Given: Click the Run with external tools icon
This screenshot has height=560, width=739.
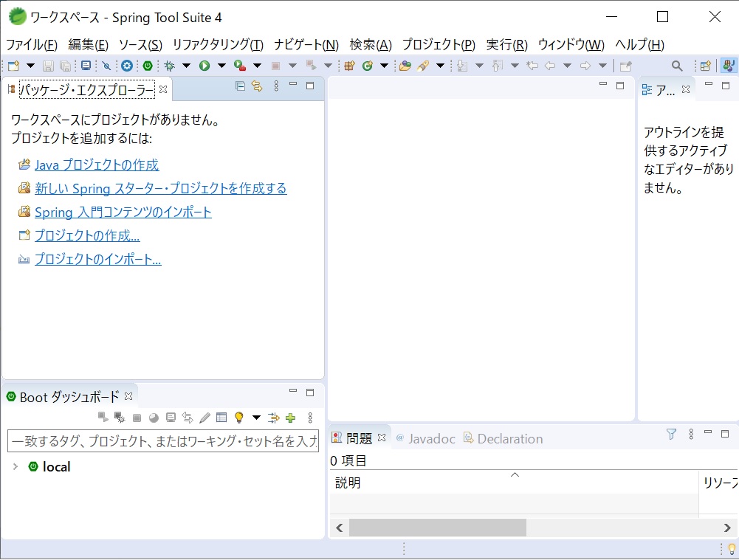Looking at the screenshot, I should click(x=240, y=66).
